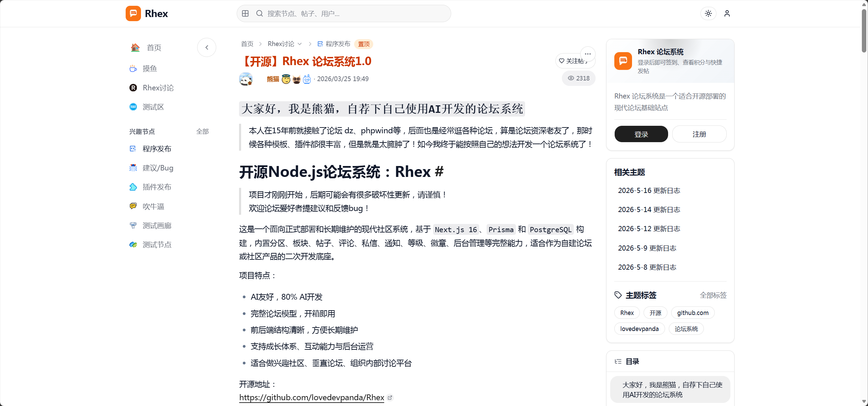868x406 pixels.
Task: Open the user profile icon
Action: point(727,14)
